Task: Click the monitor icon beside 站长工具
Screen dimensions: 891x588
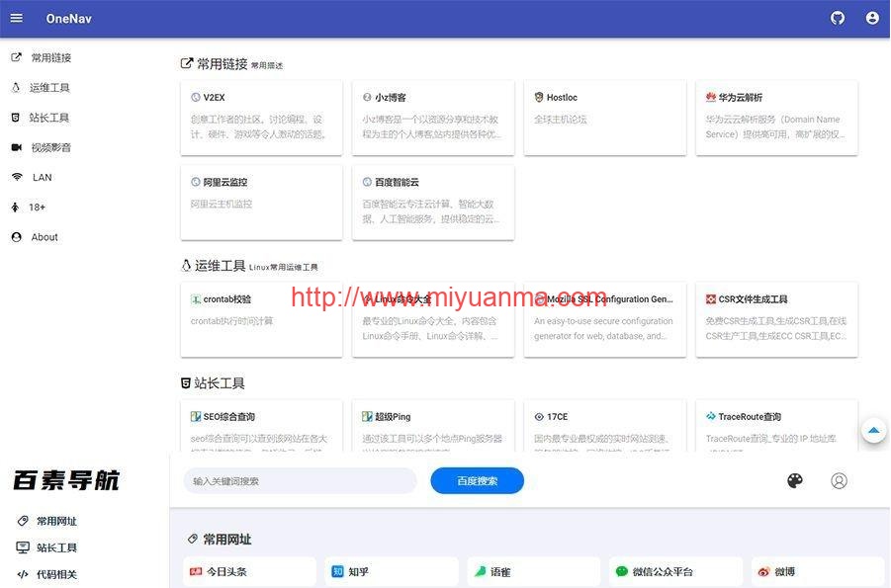Action: [x=23, y=547]
